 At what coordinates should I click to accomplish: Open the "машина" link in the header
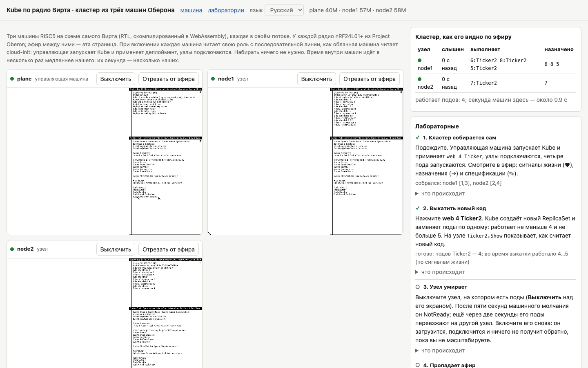click(x=191, y=10)
